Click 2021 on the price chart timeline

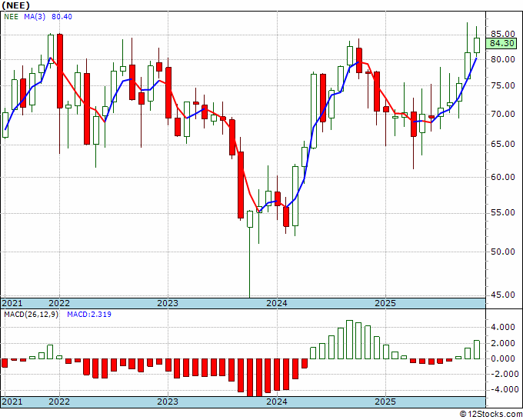pyautogui.click(x=12, y=303)
